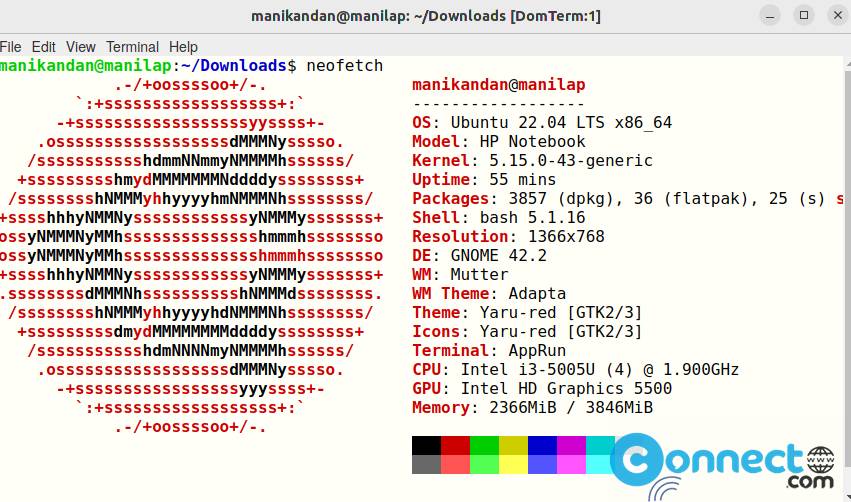Click the bright green color block
This screenshot has width=851, height=502.
[485, 465]
